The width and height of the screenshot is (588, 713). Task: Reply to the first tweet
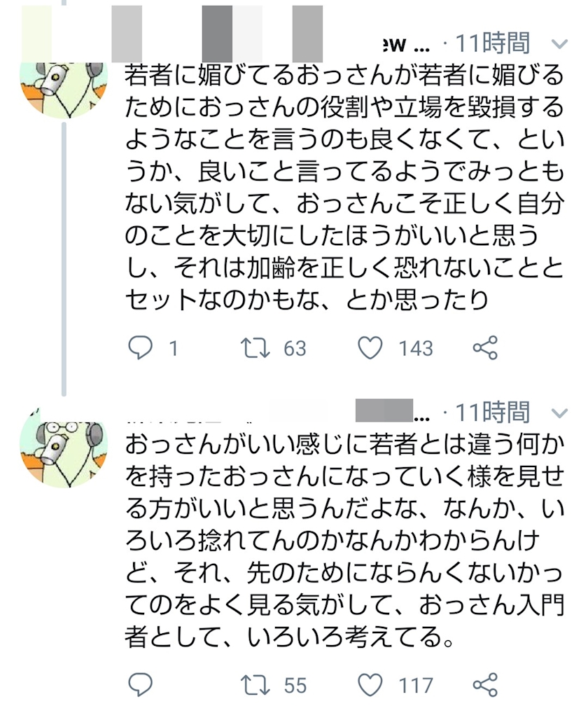coord(140,348)
